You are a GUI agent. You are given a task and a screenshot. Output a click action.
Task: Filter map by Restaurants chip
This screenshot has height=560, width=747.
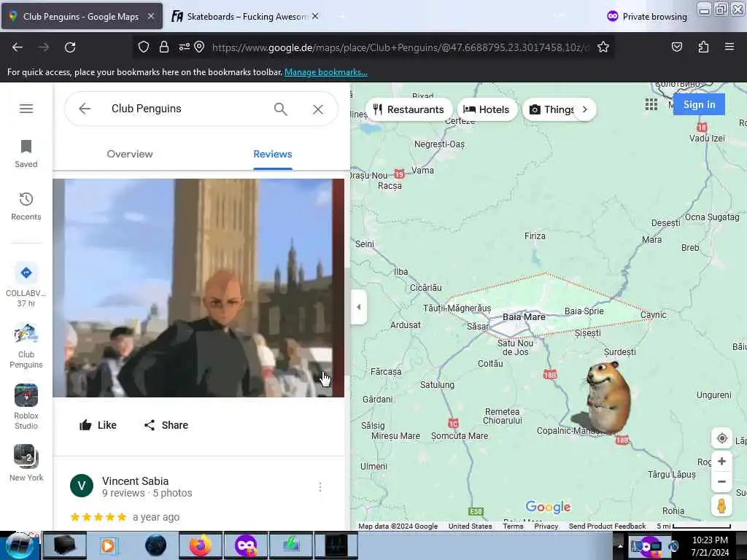click(x=409, y=109)
